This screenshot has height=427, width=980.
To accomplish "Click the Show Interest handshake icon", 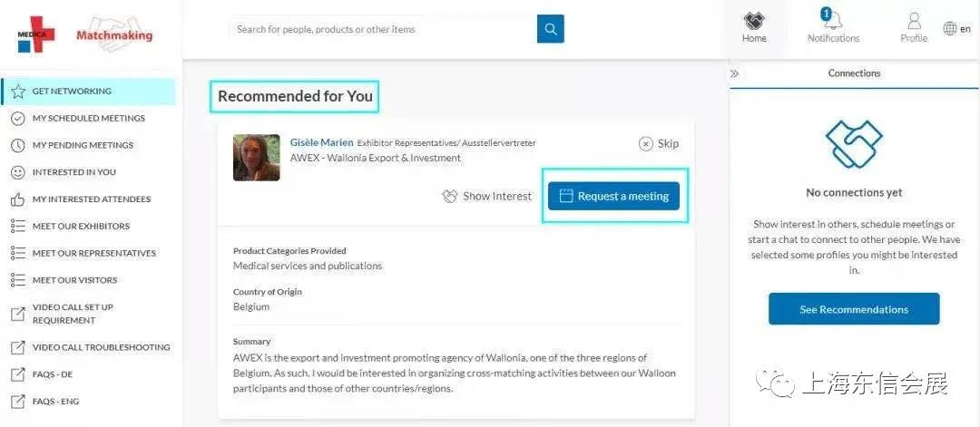I will (449, 196).
